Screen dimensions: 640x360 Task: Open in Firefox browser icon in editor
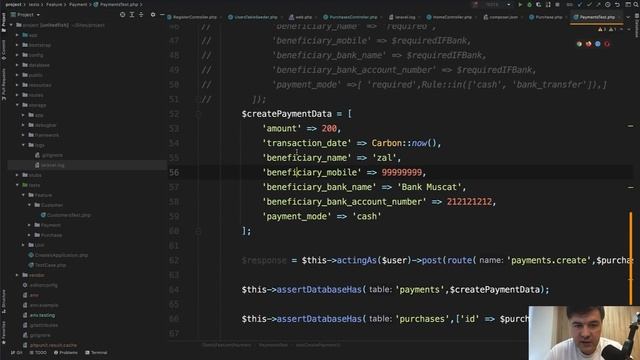click(x=589, y=44)
